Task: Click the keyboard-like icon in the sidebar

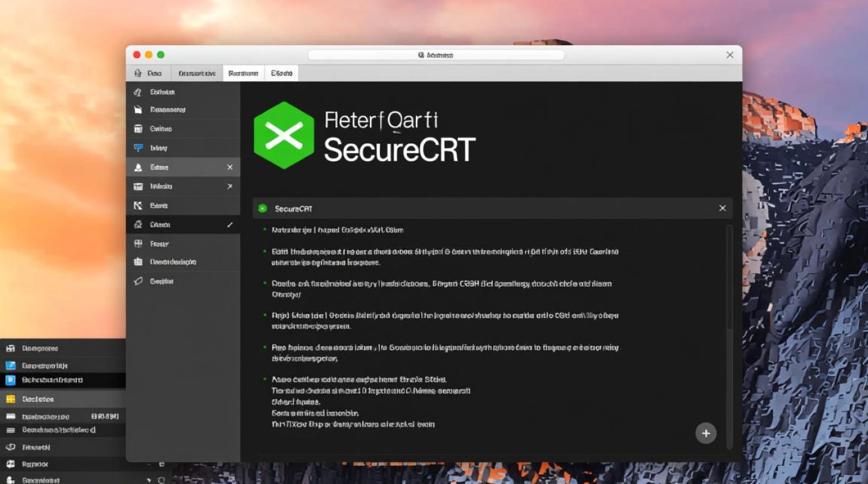Action: pos(138,187)
